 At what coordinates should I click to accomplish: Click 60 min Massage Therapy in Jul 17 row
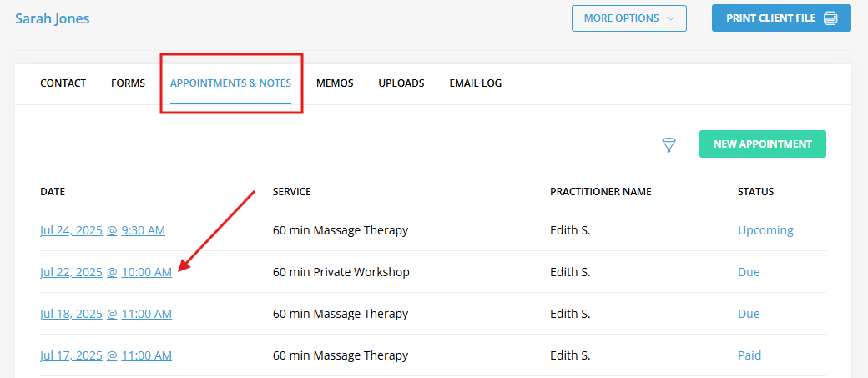[341, 355]
